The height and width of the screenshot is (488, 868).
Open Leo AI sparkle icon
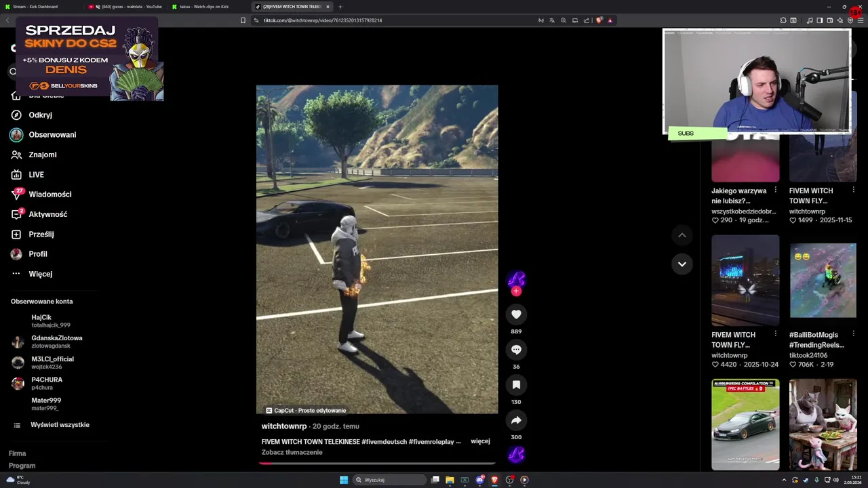click(x=840, y=20)
